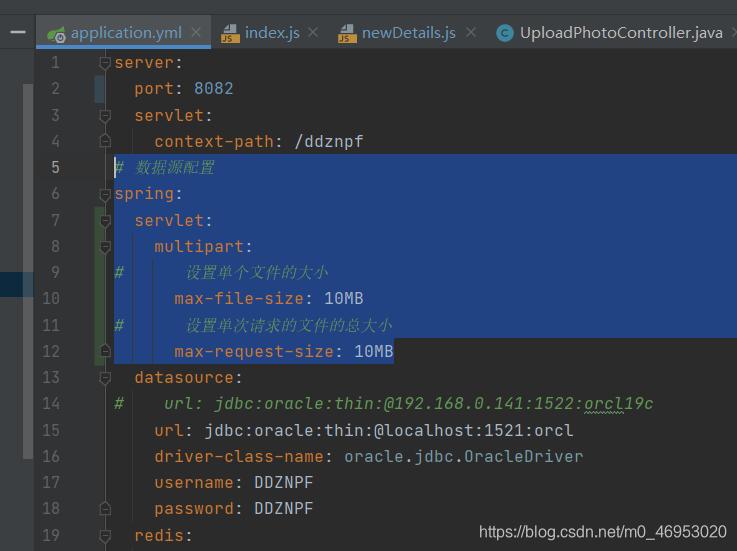Collapse the multipart block fold marker

(105, 246)
